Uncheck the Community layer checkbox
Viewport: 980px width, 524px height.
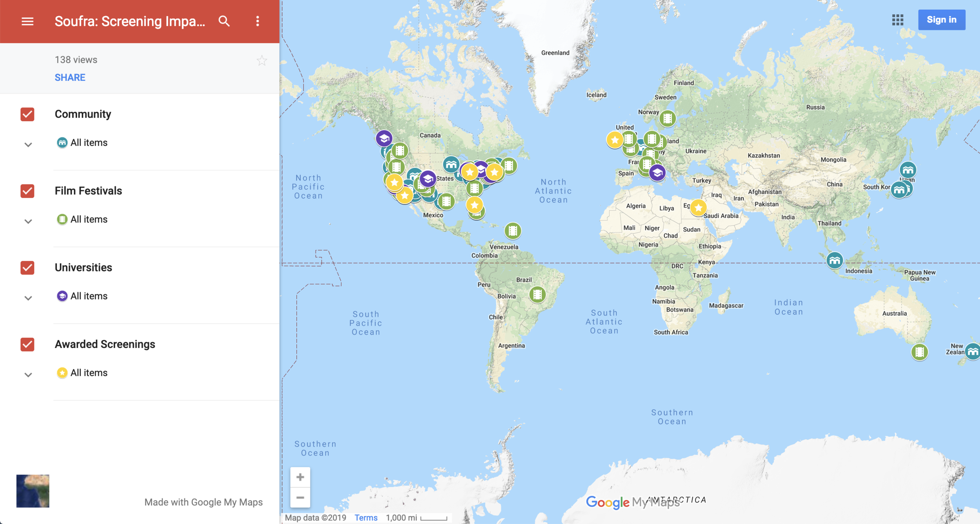pos(27,114)
